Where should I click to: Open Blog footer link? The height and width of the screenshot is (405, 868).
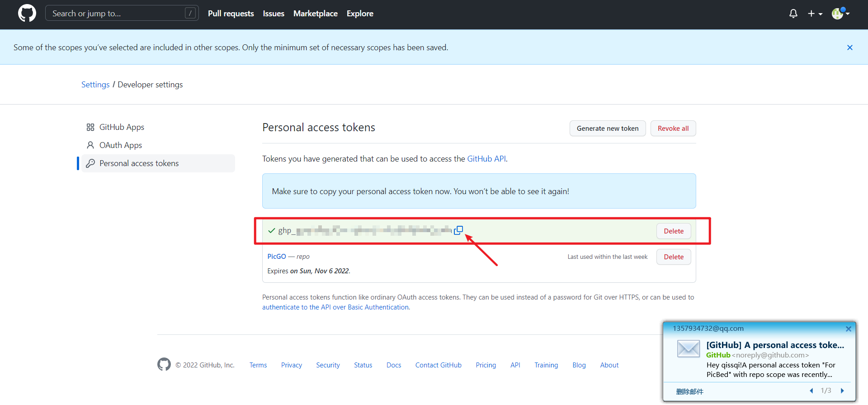pos(579,365)
